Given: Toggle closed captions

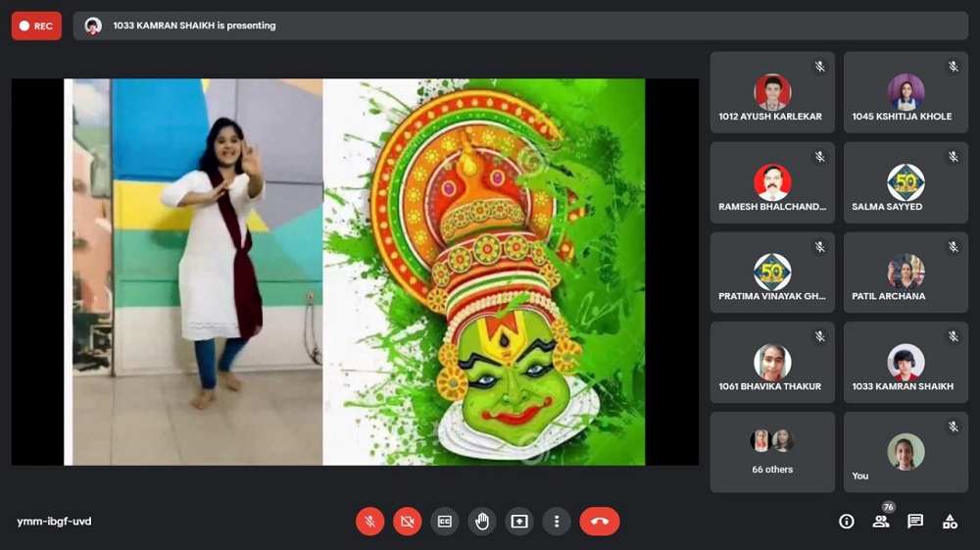Looking at the screenshot, I should pos(445,522).
